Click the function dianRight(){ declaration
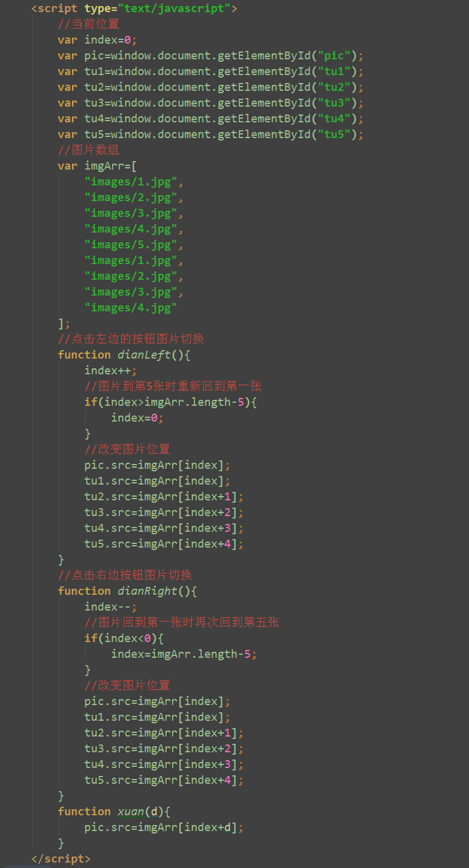 click(128, 591)
